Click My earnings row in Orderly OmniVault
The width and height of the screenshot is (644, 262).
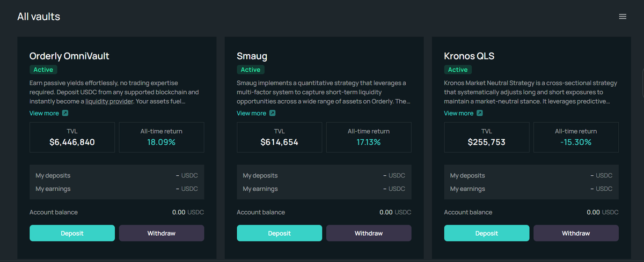pos(116,189)
